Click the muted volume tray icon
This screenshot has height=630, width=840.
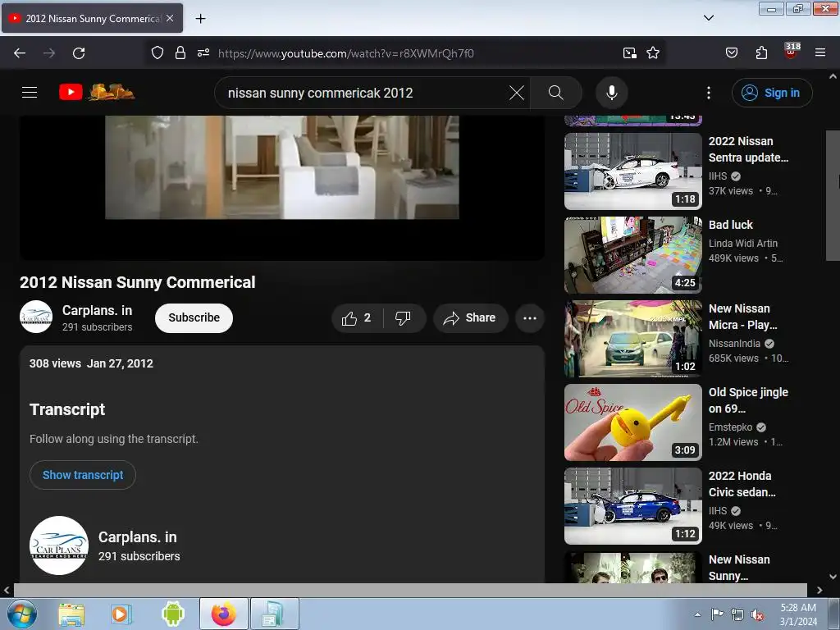pos(757,614)
